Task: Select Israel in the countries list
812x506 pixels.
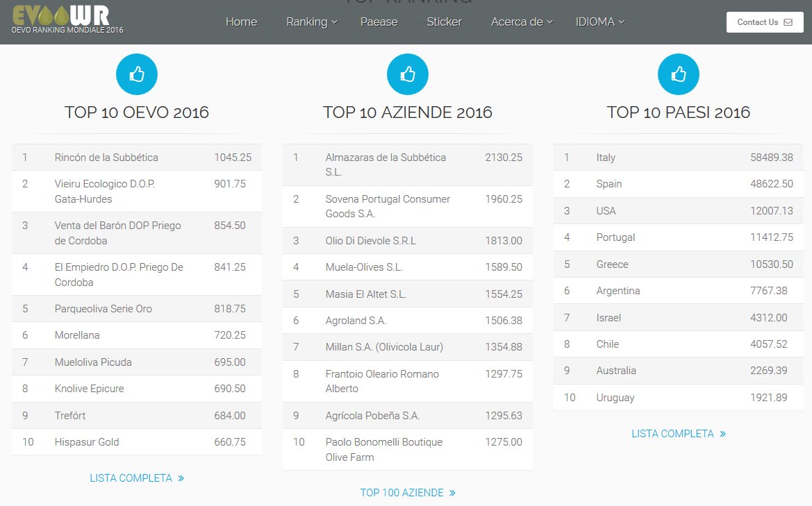Action: pos(679,318)
